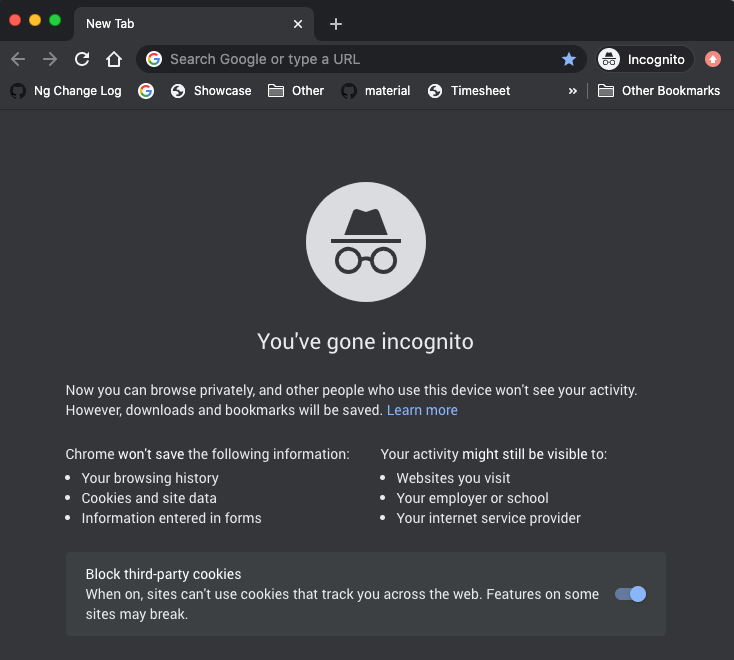Follow the Learn more link
This screenshot has height=660, width=734.
[x=422, y=410]
